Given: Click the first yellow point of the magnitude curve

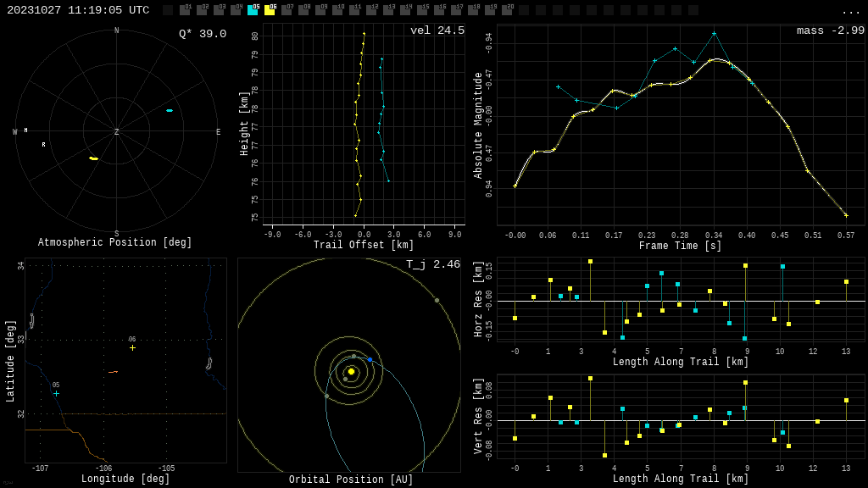Looking at the screenshot, I should coord(515,186).
